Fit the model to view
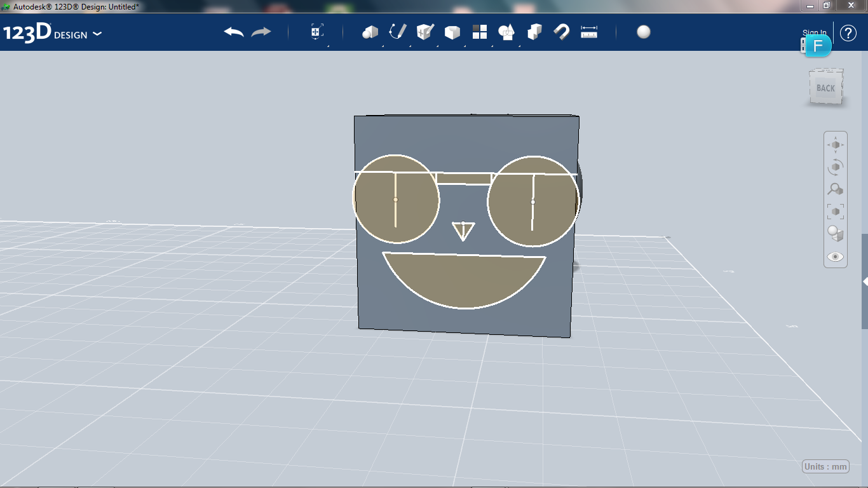This screenshot has height=488, width=868. click(x=836, y=212)
